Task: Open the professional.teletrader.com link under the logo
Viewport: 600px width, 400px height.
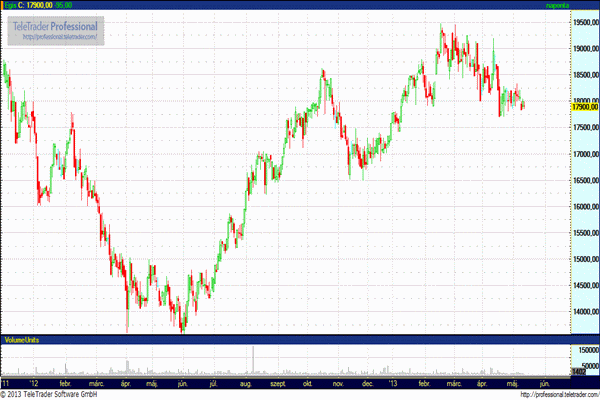Action: click(56, 36)
